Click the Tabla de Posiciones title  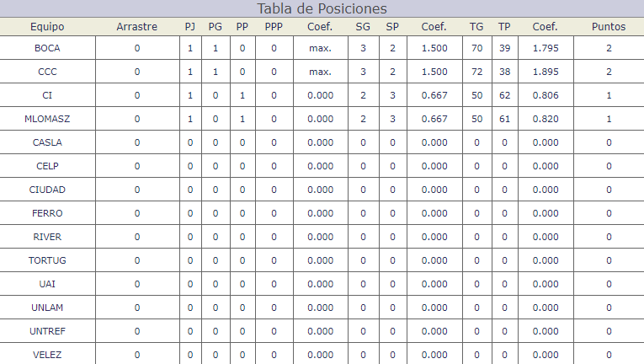[322, 8]
